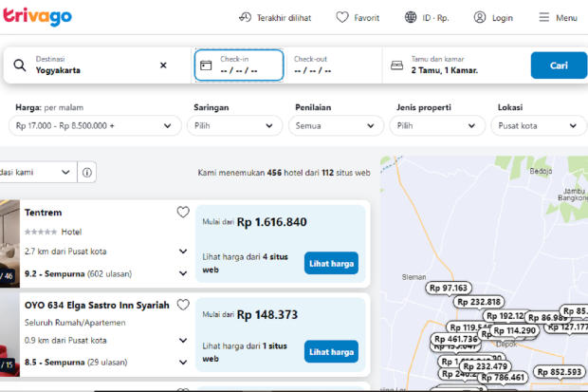This screenshot has width=588, height=392.
Task: Click the 2 Tamu, 1 Kamar field
Action: 445,70
